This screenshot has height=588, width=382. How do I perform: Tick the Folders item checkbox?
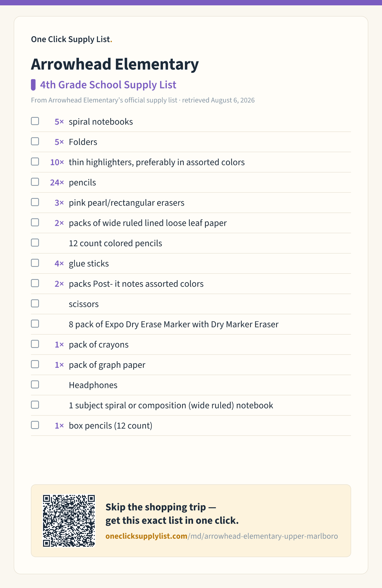point(35,141)
